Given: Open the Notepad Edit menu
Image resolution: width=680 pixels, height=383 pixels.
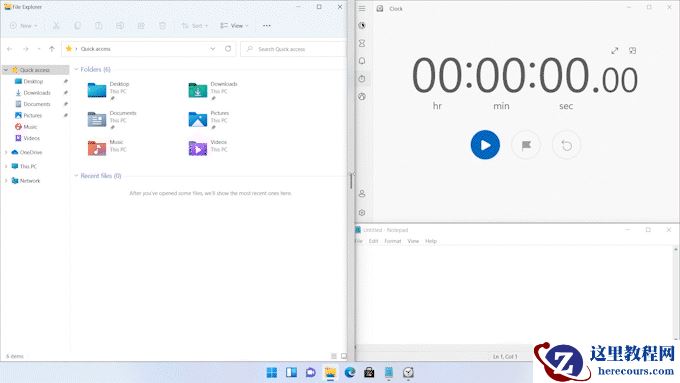Looking at the screenshot, I should pos(373,241).
